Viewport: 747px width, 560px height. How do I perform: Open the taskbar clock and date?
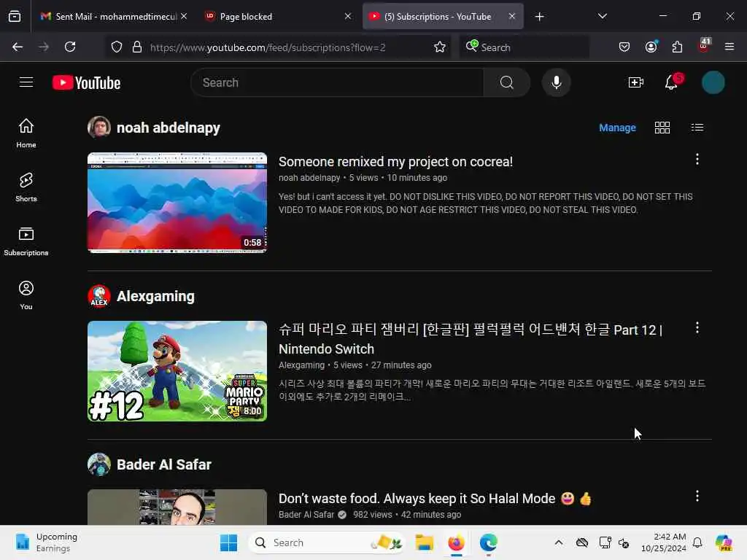pos(663,542)
